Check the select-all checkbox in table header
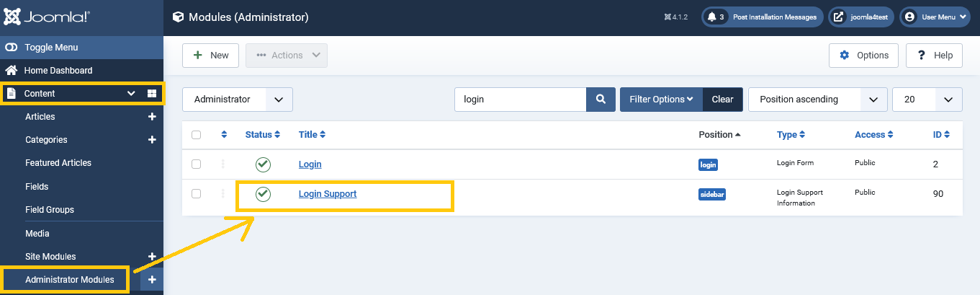This screenshot has width=980, height=295. point(196,135)
